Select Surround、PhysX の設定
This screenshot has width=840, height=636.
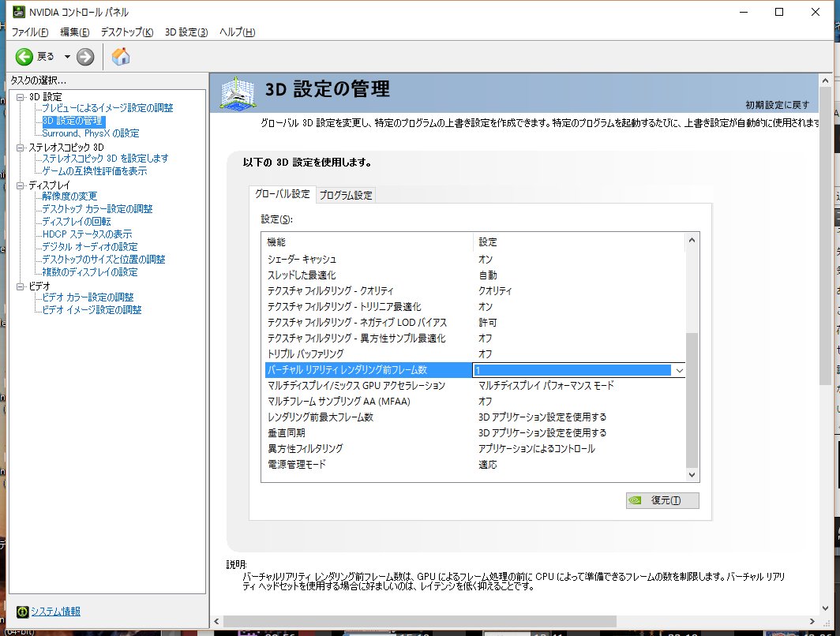pyautogui.click(x=91, y=133)
